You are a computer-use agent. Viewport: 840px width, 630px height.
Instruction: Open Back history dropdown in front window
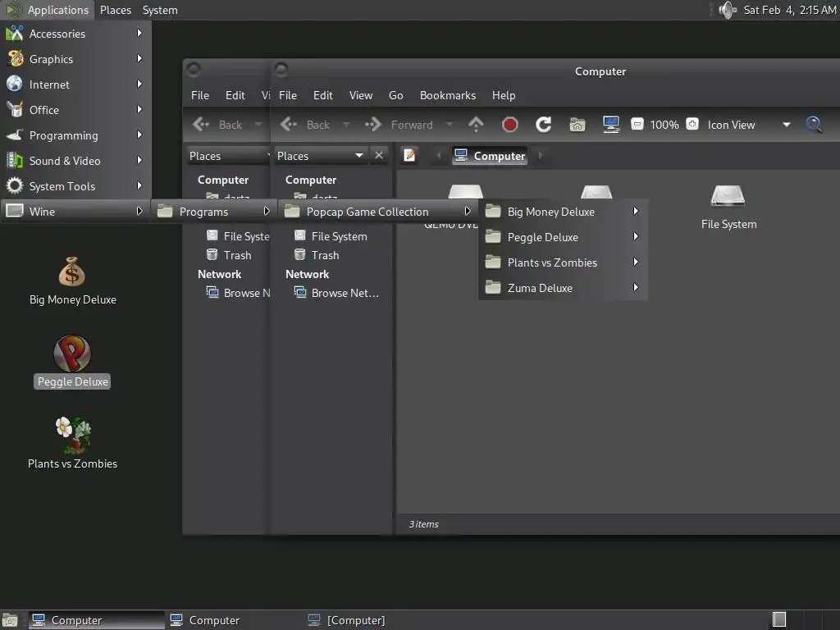point(346,125)
